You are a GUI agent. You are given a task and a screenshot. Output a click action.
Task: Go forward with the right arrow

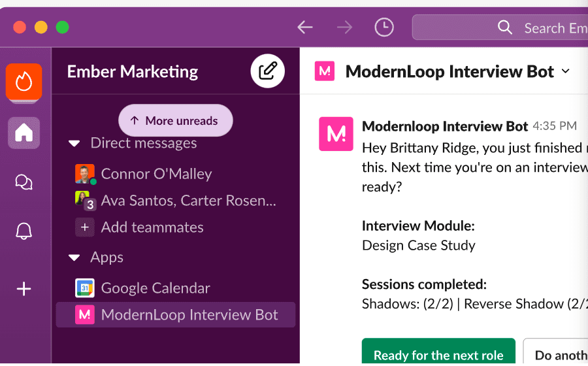pos(344,27)
